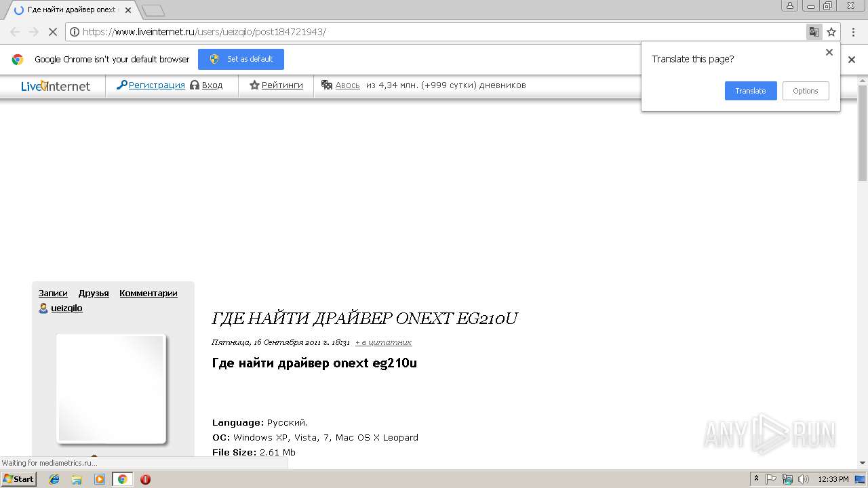Open network tray icon
Image resolution: width=868 pixels, height=488 pixels.
(x=787, y=479)
